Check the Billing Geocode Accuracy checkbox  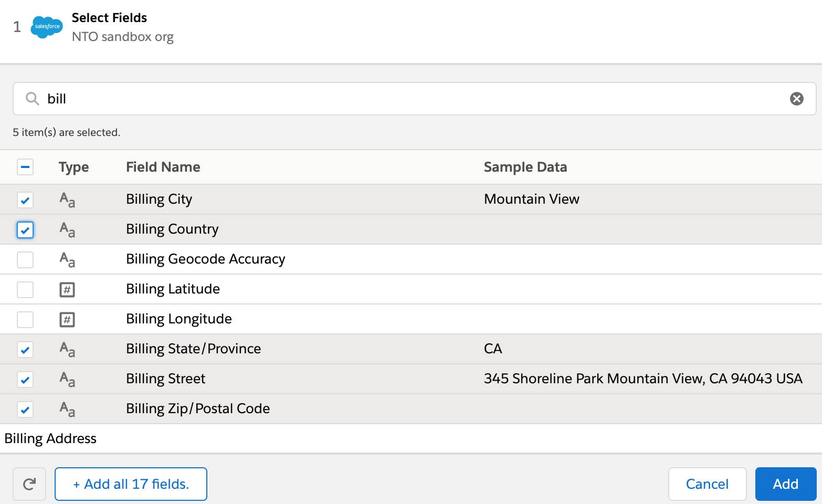25,259
